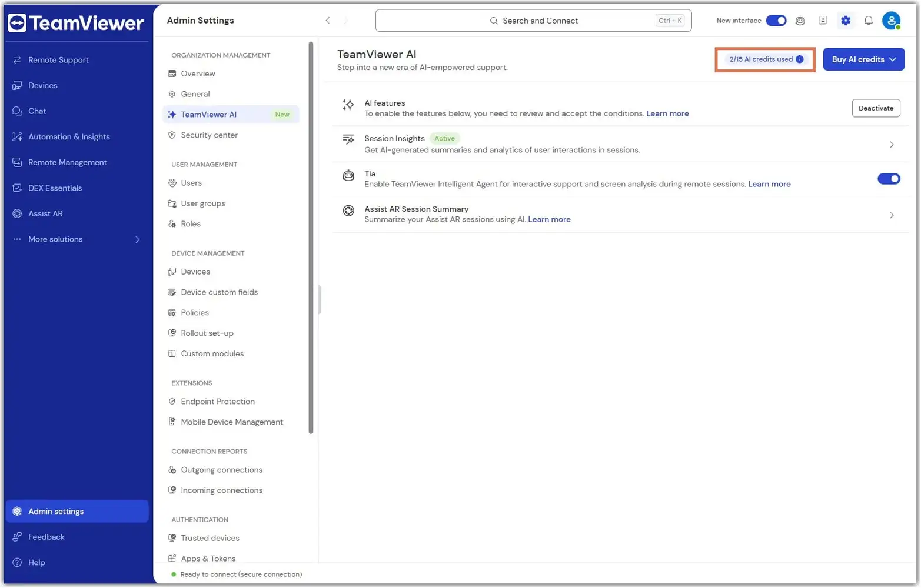The image size is (921, 588).
Task: Expand Assist AR Session Summary chevron
Action: [x=892, y=215]
